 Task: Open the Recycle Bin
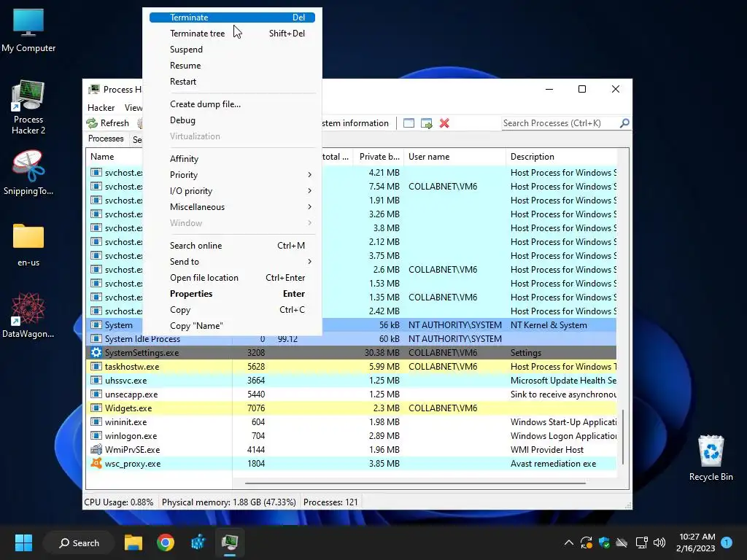coord(711,457)
